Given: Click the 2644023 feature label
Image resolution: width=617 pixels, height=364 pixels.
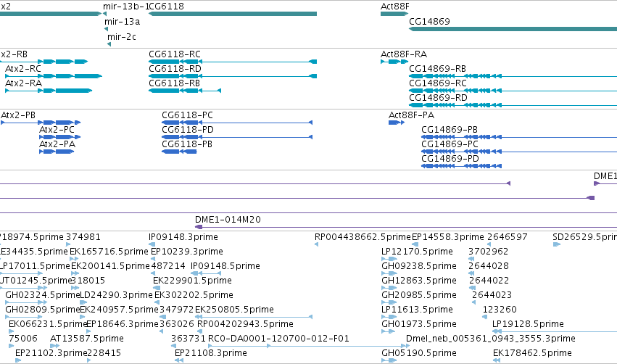Looking at the screenshot, I should 492,296.
